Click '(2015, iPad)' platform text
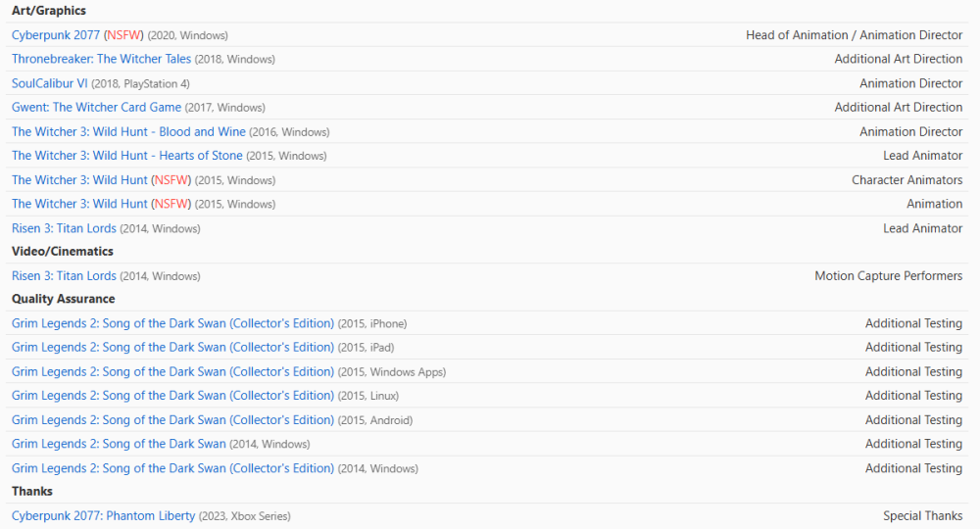 pos(367,348)
